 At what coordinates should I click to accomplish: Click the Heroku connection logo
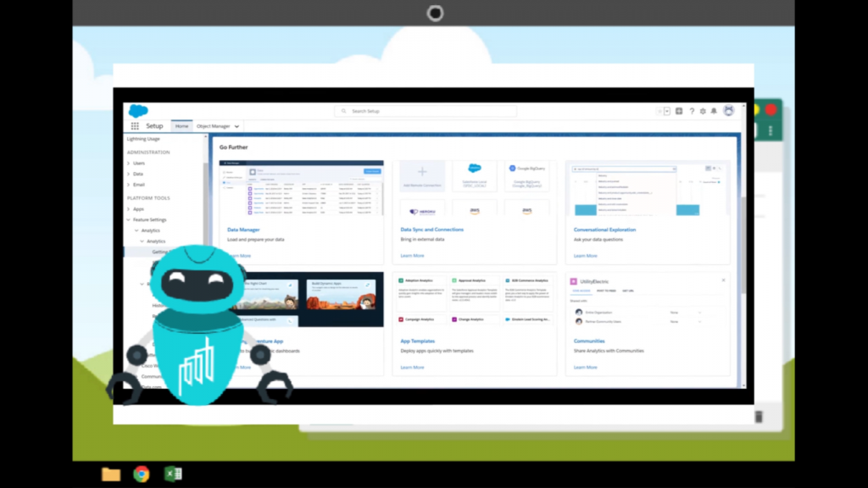[x=422, y=211]
